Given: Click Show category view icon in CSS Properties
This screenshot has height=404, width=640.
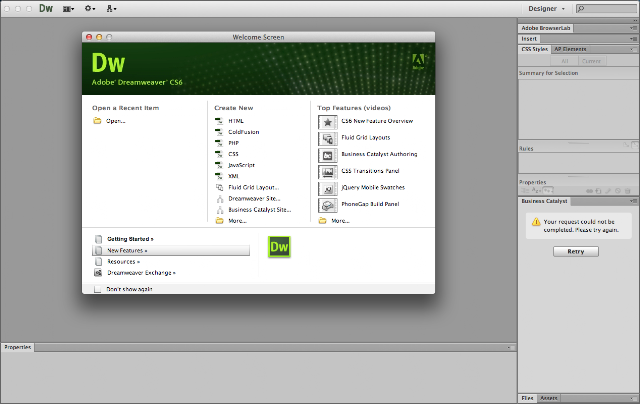Looking at the screenshot, I should pyautogui.click(x=525, y=191).
